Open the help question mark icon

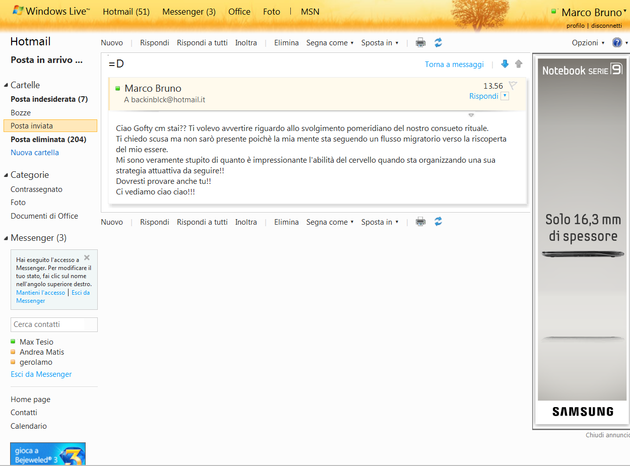617,43
